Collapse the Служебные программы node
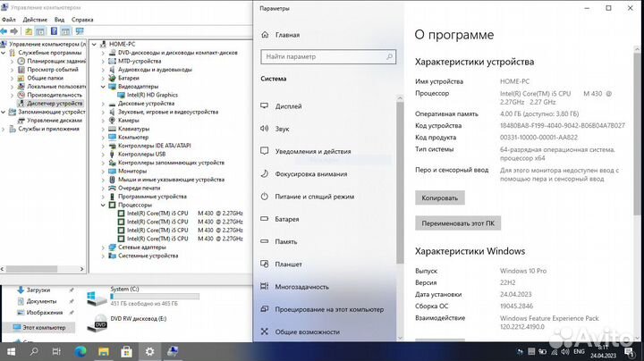This screenshot has width=644, height=361. [4, 53]
